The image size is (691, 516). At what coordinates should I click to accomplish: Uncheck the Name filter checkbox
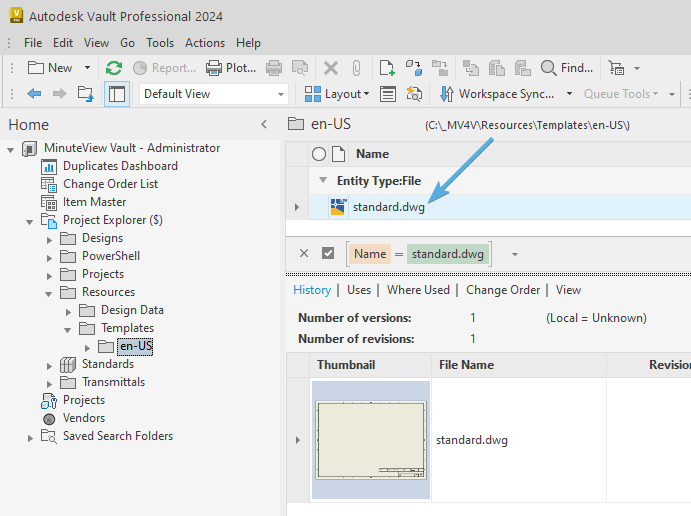(x=328, y=253)
